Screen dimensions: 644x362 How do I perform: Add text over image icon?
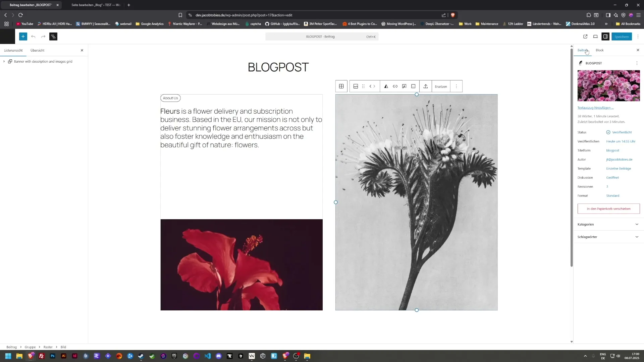[404, 86]
